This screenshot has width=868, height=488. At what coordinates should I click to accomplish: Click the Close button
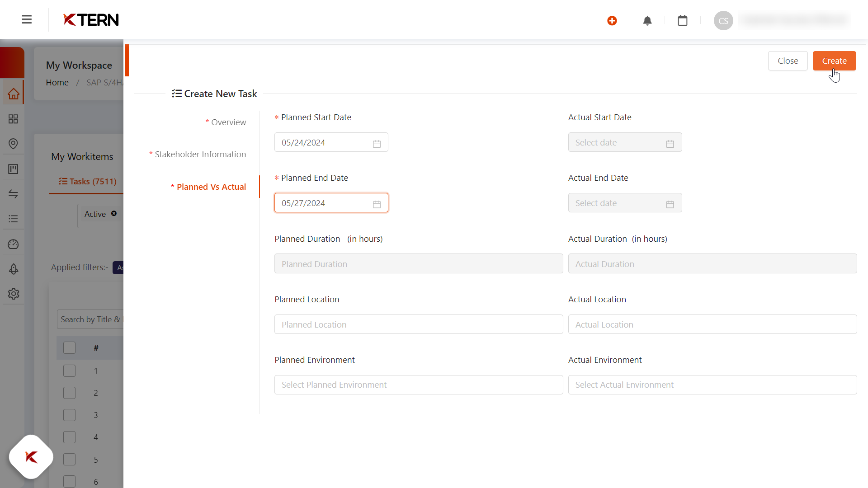click(x=788, y=61)
